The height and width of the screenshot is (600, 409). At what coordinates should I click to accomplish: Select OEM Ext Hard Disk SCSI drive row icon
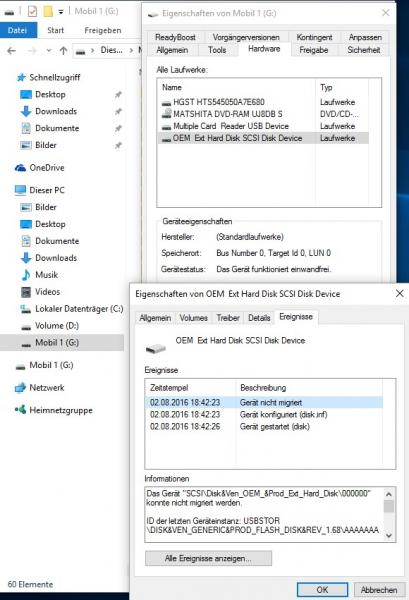point(166,139)
